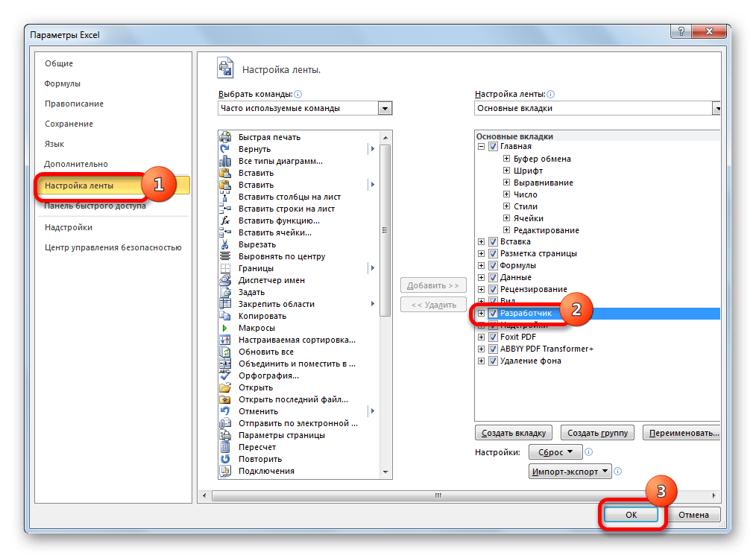Click the commands list scroll-down arrow

point(385,472)
